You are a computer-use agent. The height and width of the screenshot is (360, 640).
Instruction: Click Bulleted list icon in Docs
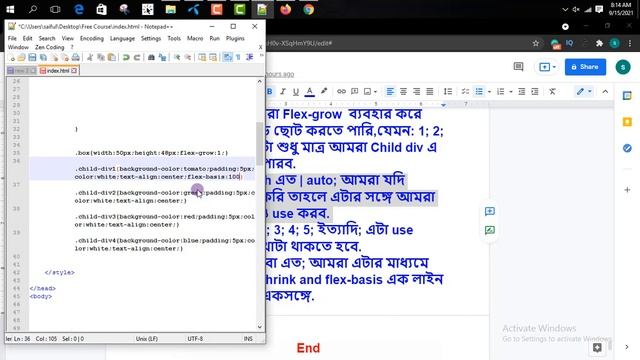click(479, 91)
